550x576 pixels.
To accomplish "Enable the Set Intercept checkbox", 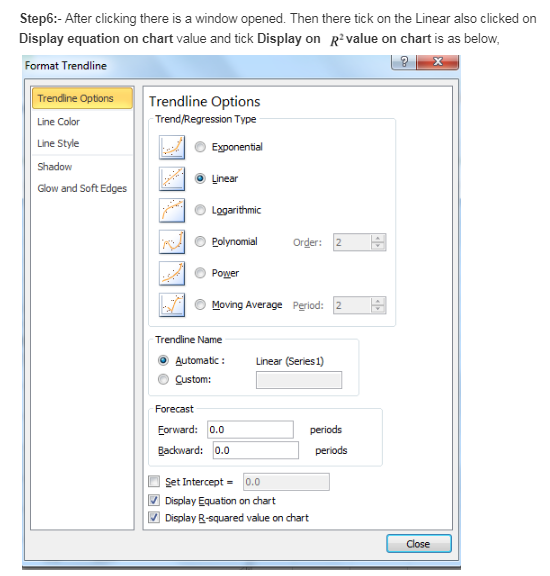I will tap(154, 481).
